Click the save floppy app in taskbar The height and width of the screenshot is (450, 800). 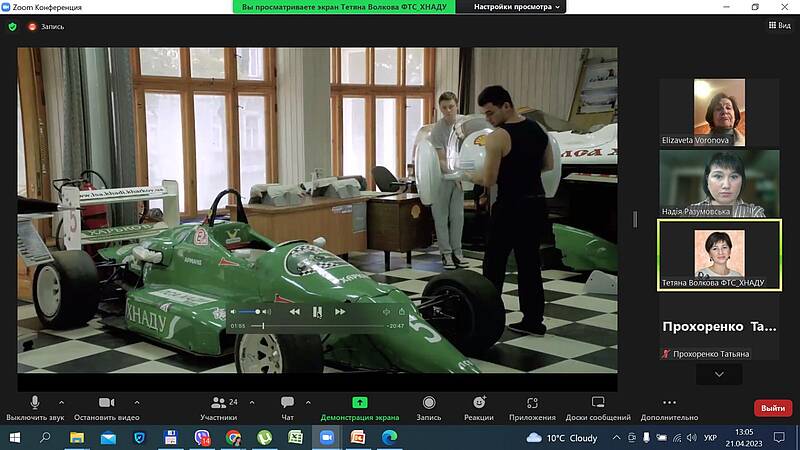(x=171, y=438)
